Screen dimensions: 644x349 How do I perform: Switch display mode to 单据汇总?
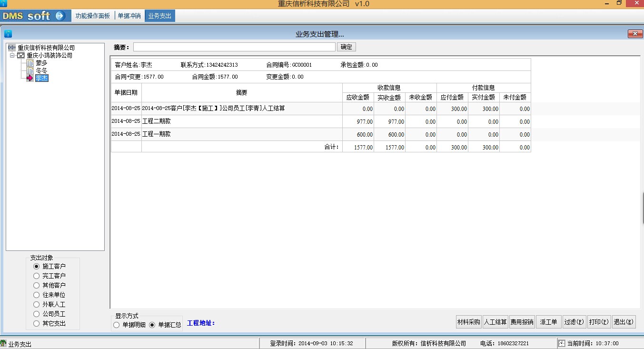(152, 325)
